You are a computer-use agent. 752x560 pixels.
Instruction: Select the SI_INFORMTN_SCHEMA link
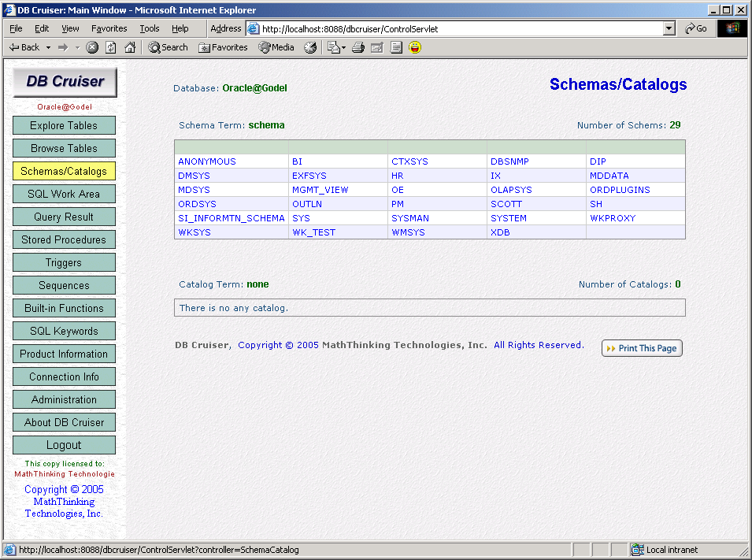[x=231, y=218]
